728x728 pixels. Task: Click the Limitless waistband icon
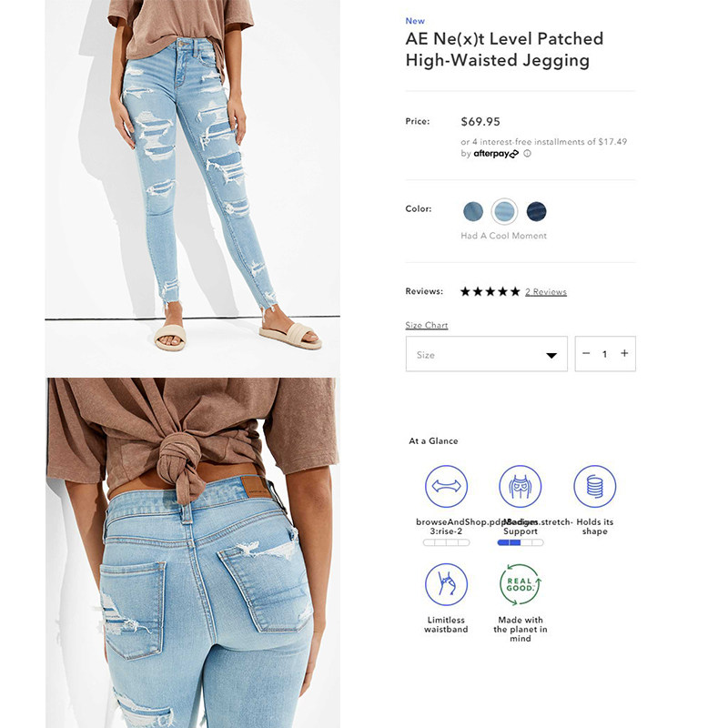click(x=446, y=584)
